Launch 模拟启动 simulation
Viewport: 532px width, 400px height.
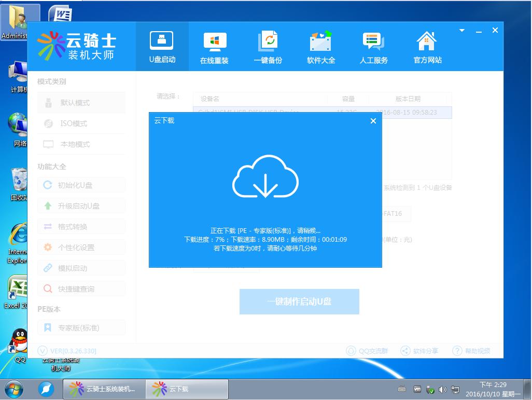(x=81, y=268)
